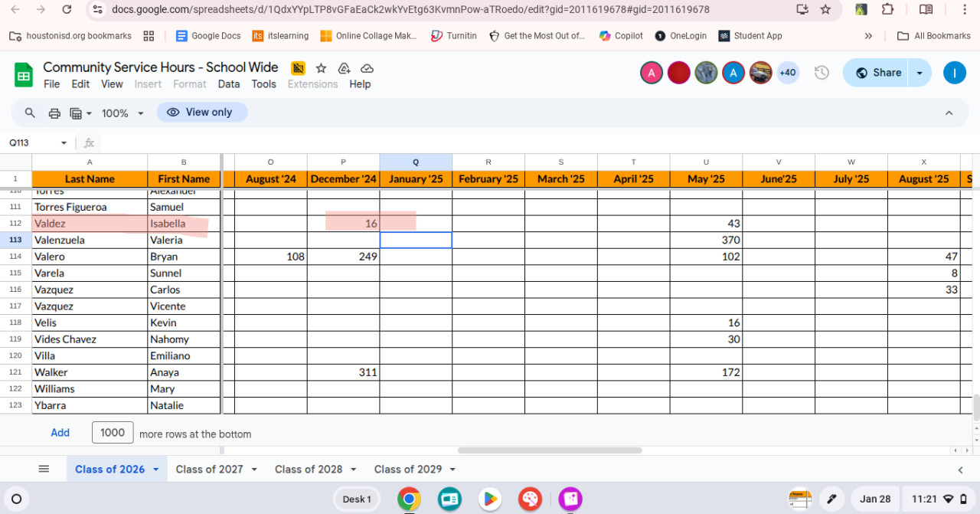Click the Share button
Image resolution: width=980 pixels, height=514 pixels.
(x=877, y=73)
